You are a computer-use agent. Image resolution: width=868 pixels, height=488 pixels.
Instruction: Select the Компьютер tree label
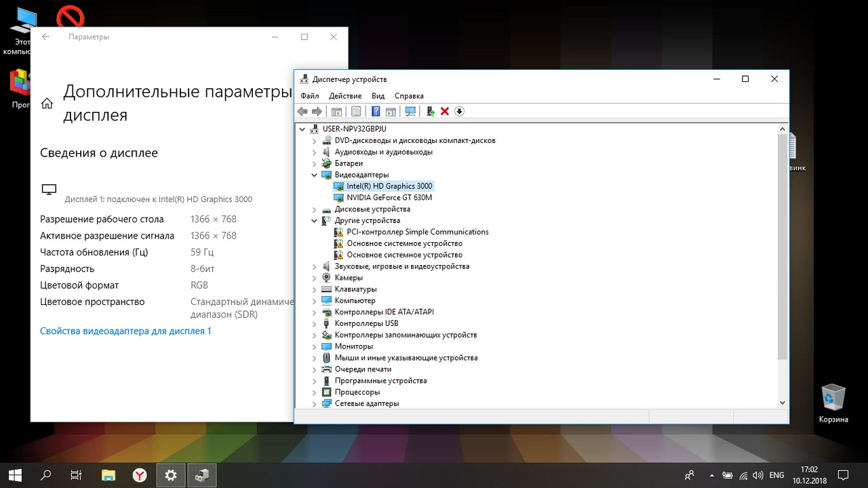pos(355,300)
